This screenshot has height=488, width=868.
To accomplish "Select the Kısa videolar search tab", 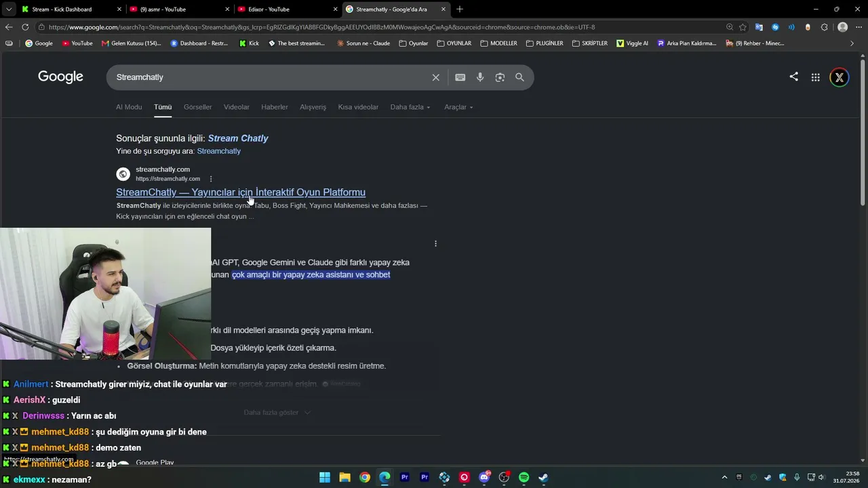I will [358, 107].
